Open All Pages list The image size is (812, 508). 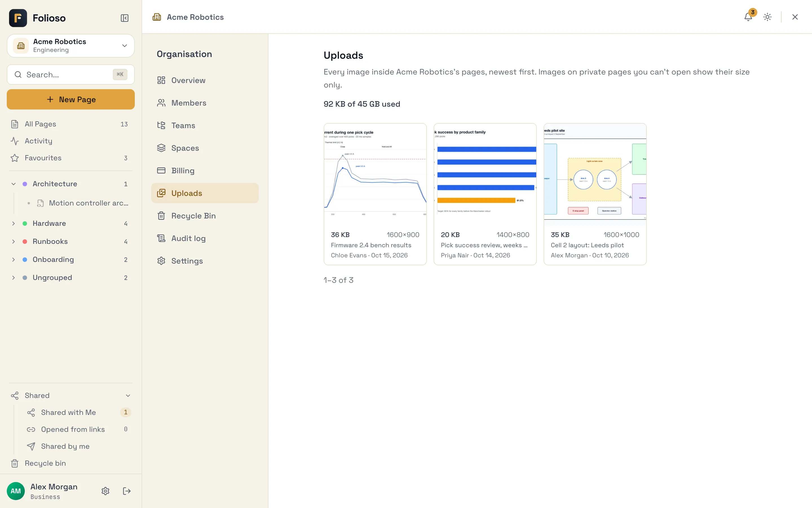click(x=71, y=124)
